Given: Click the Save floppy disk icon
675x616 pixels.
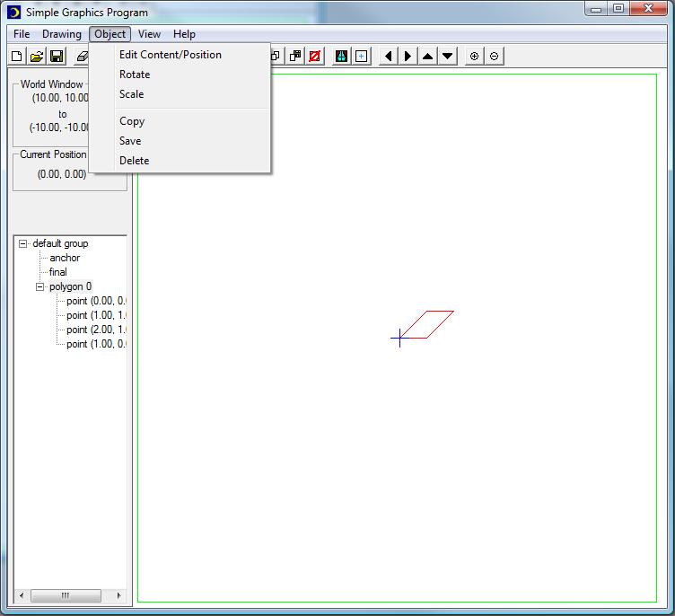Looking at the screenshot, I should click(57, 56).
